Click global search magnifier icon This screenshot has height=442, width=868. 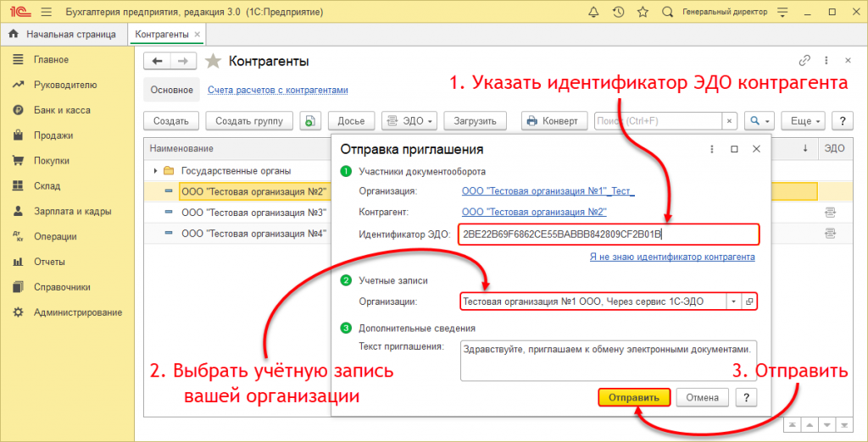668,12
